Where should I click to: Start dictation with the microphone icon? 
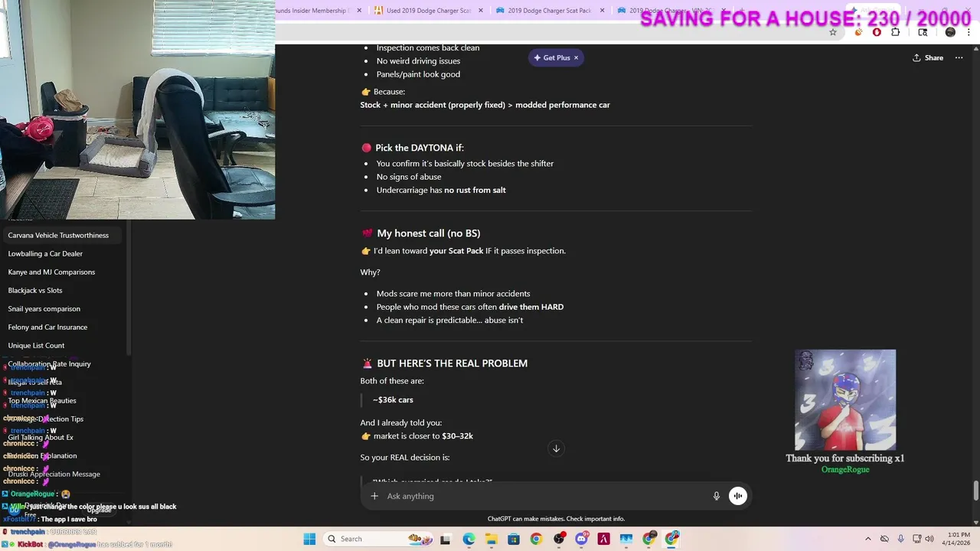(717, 496)
